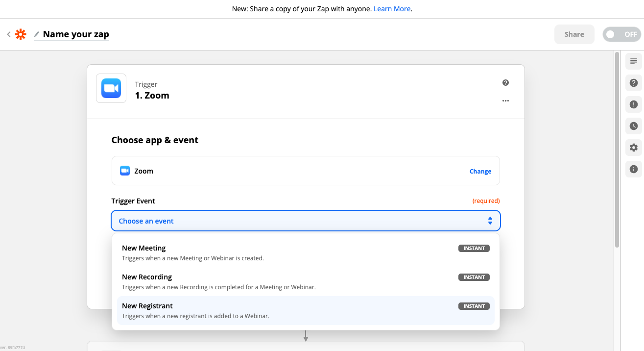Toggle the zap OFF/ON switch
The height and width of the screenshot is (351, 644).
[x=621, y=34]
